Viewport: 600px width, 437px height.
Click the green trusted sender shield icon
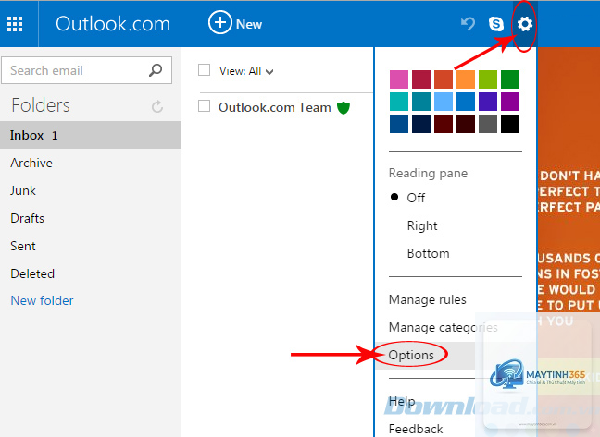[x=343, y=108]
